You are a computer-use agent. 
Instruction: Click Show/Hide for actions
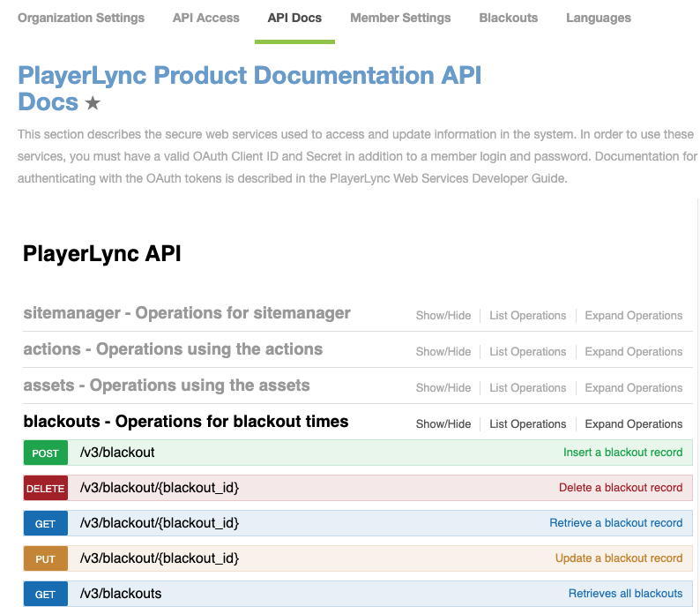point(443,352)
